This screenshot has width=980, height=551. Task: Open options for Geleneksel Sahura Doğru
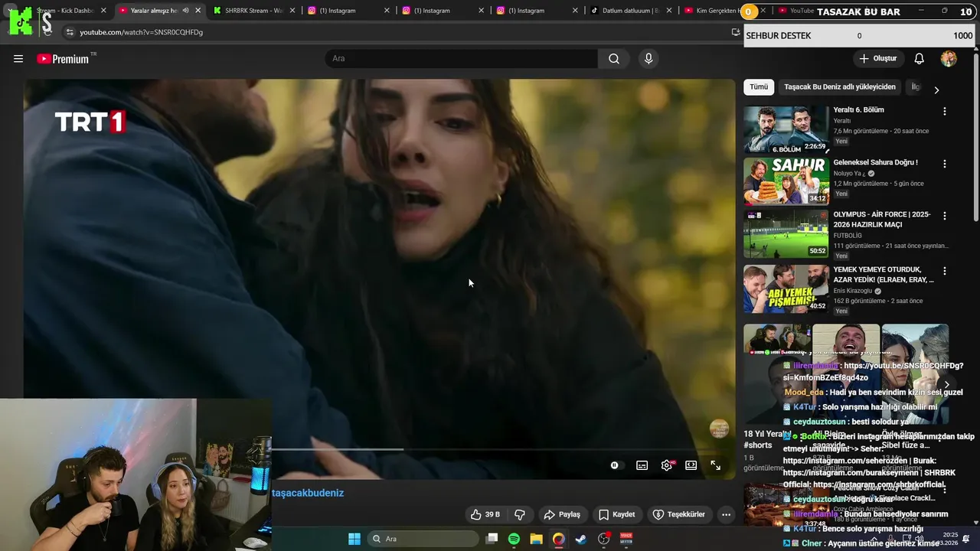click(x=945, y=164)
